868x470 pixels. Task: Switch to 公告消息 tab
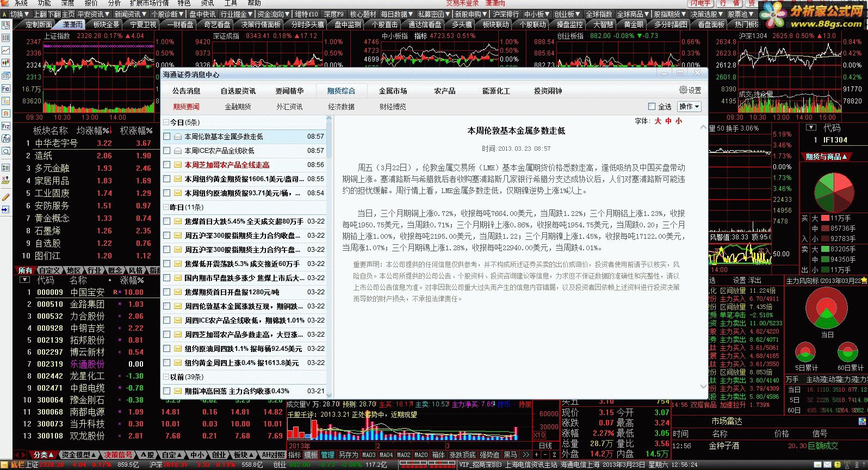[187, 91]
